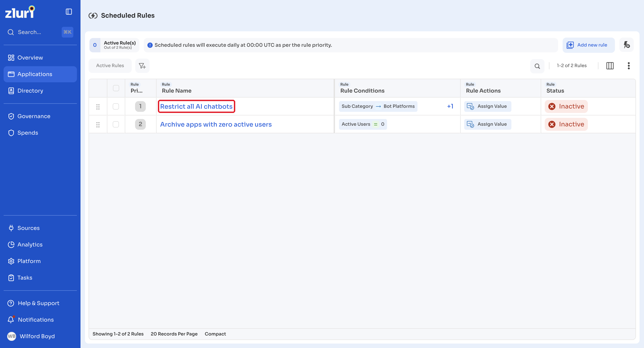Image resolution: width=644 pixels, height=348 pixels.
Task: Click the info icon beside scheduled rules message
Action: [150, 45]
